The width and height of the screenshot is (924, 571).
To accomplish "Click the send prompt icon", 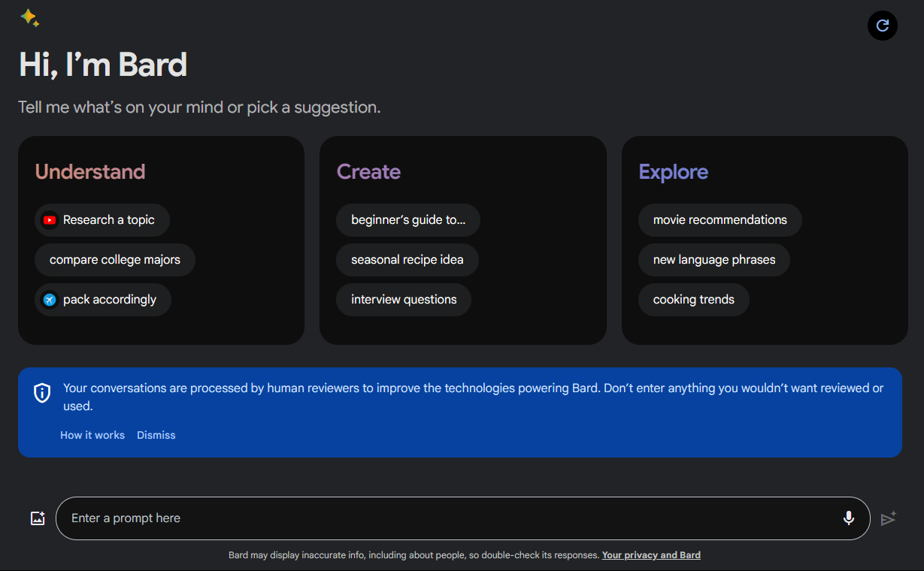I will point(888,518).
